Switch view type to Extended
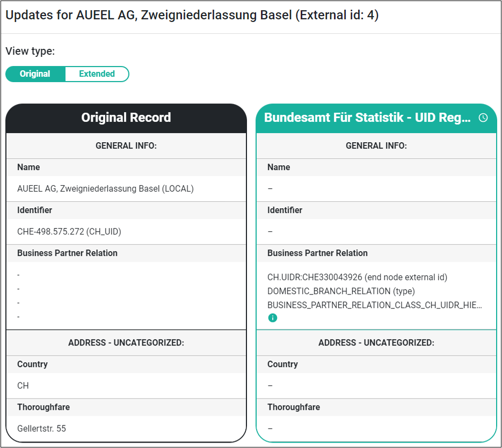 pyautogui.click(x=97, y=74)
